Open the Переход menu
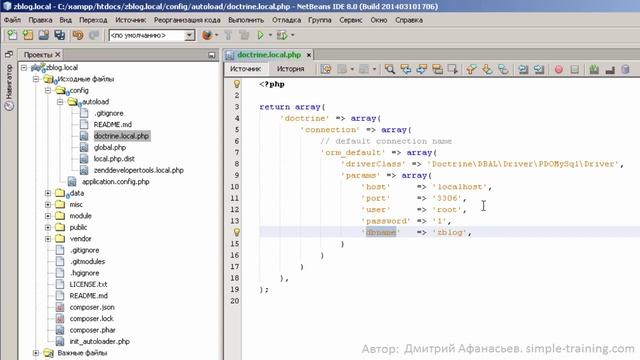This screenshot has height=360, width=640. point(93,20)
